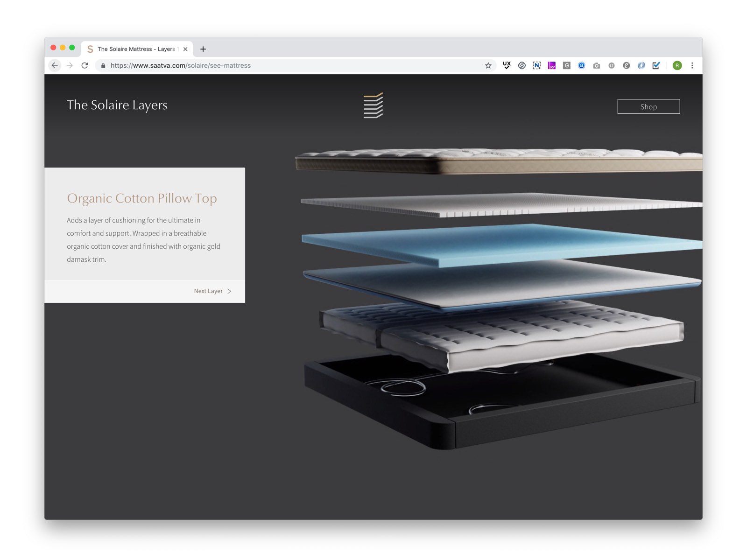The height and width of the screenshot is (560, 747).
Task: Select The Solaire Mattress browser tab
Action: coord(133,49)
